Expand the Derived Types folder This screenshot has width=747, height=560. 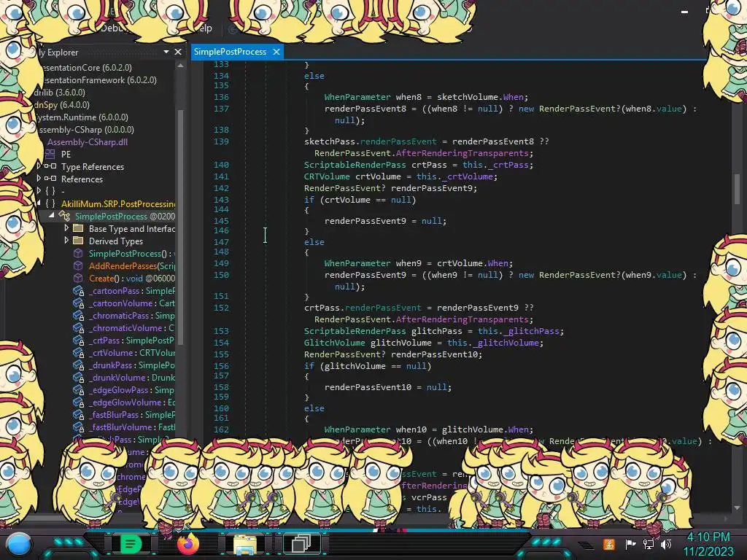(x=66, y=241)
